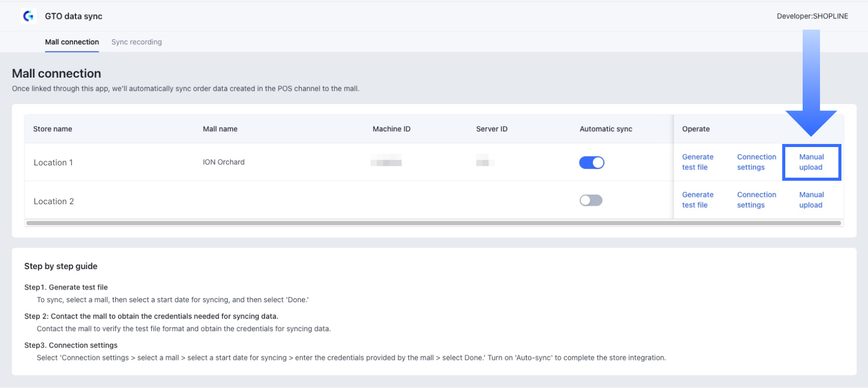The width and height of the screenshot is (868, 388).
Task: Generate test file for Location 2
Action: coord(697,200)
